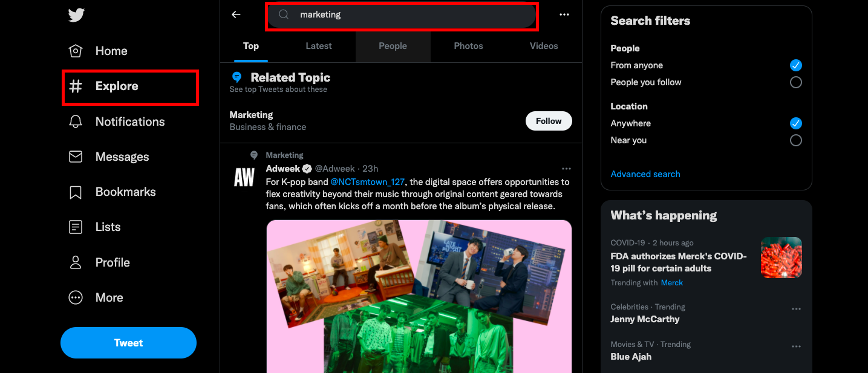Open the three-dot menu on the Adweek tweet
The width and height of the screenshot is (868, 373).
click(566, 169)
